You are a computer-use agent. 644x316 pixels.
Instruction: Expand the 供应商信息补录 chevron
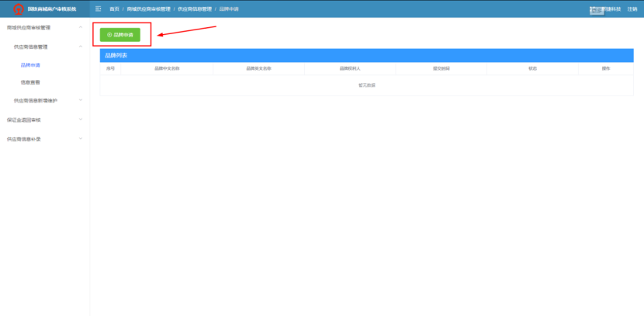81,138
